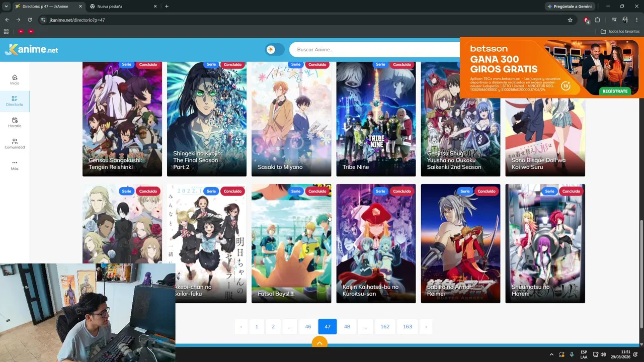Open Gensou Sangokushi: Tengen Reishinki card
The height and width of the screenshot is (362, 644).
tap(122, 119)
